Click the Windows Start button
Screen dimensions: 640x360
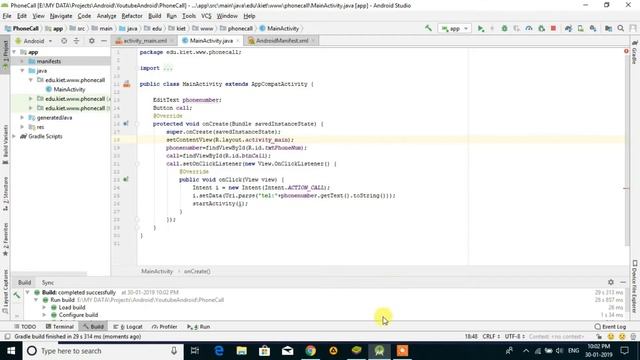pos(11,351)
